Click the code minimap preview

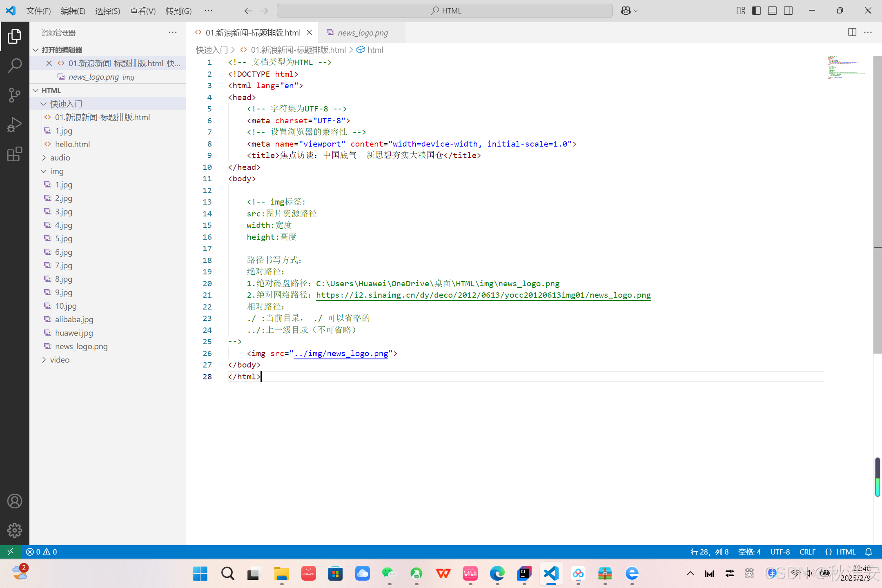point(847,67)
